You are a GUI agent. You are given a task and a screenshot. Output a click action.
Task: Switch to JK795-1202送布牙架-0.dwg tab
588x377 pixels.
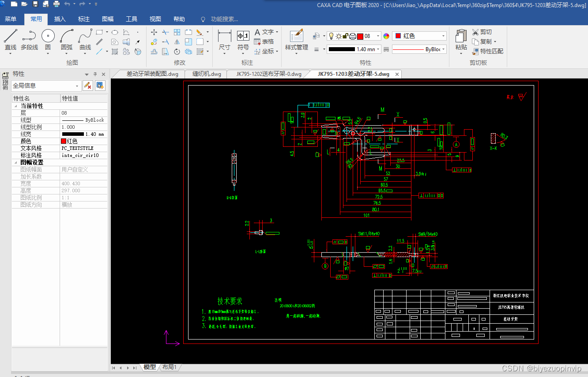[268, 74]
